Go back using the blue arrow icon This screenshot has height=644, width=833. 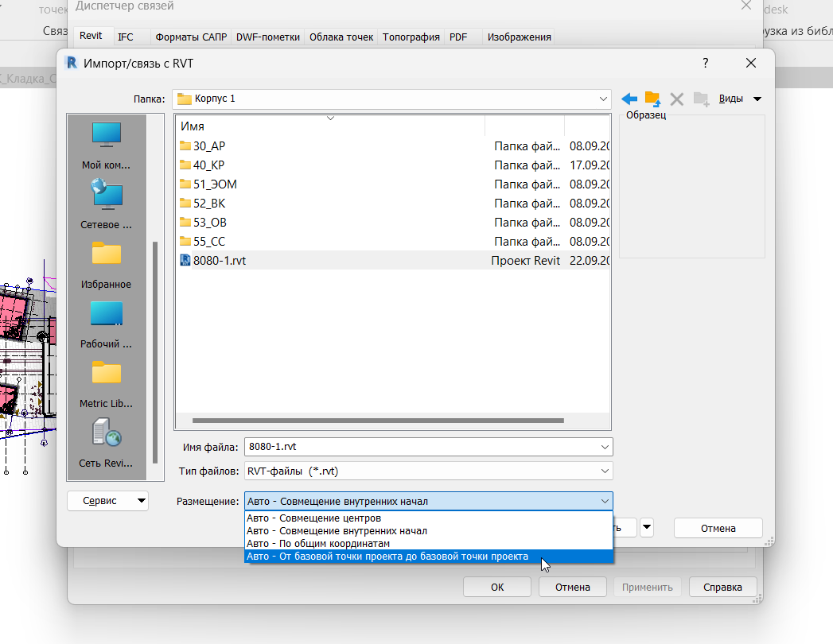tap(629, 99)
